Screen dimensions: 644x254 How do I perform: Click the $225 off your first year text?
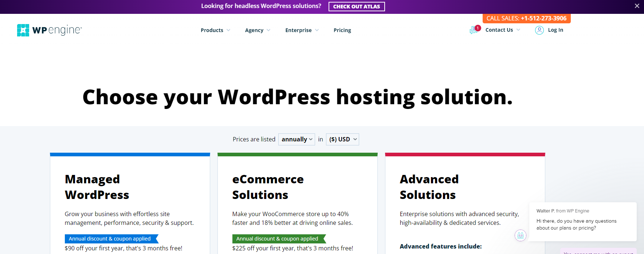pyautogui.click(x=292, y=248)
